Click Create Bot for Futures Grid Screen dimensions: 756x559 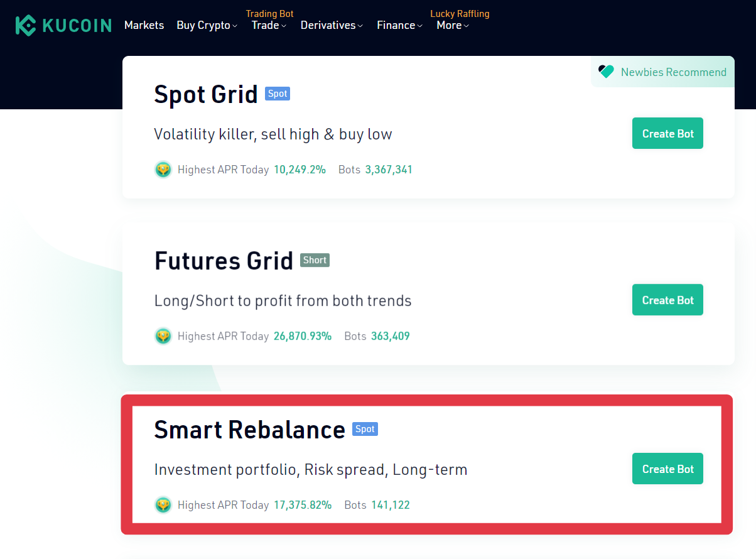(x=667, y=300)
